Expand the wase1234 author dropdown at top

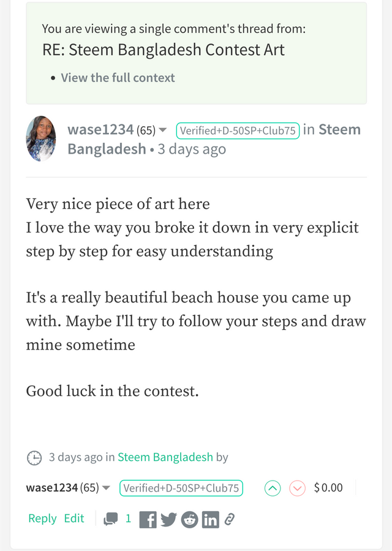pos(164,130)
